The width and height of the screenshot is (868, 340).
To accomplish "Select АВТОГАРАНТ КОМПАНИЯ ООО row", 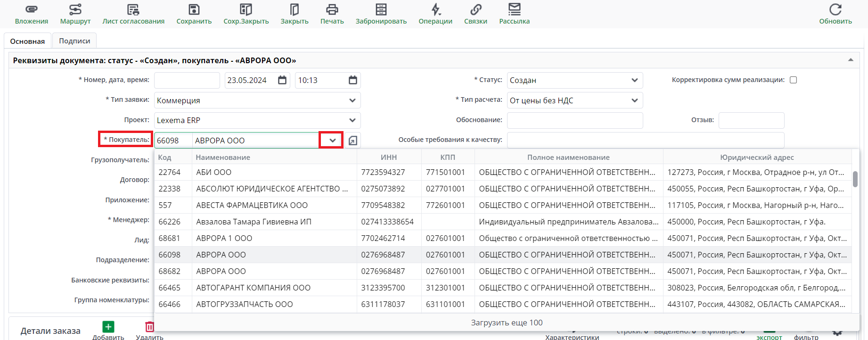I will point(253,288).
